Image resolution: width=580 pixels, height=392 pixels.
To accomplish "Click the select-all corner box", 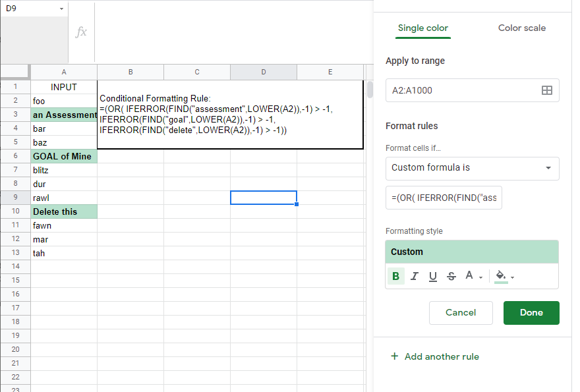I will [x=14, y=72].
